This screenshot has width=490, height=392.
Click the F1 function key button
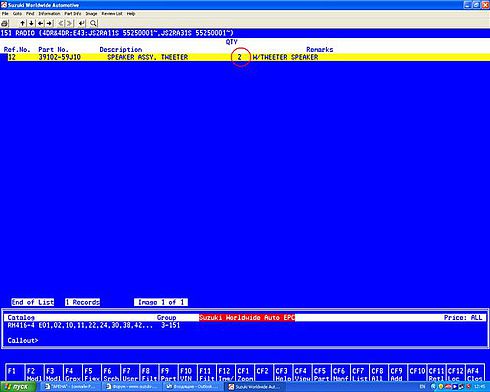tap(15, 374)
